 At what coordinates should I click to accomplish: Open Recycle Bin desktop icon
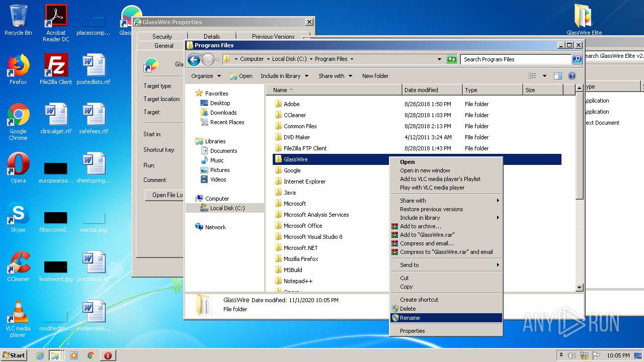18,20
